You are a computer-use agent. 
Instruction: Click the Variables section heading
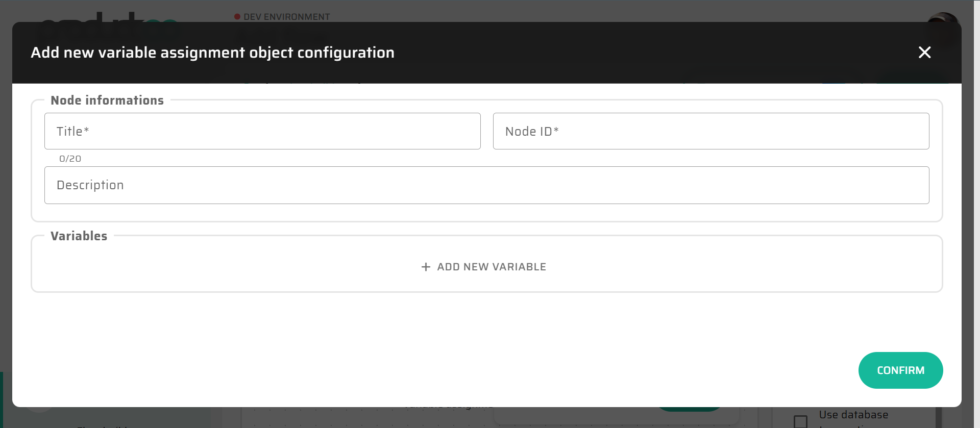tap(79, 236)
